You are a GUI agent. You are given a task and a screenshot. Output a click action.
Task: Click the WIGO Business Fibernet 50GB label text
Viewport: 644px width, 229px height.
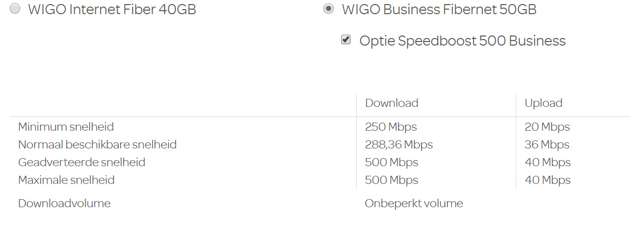tap(439, 9)
